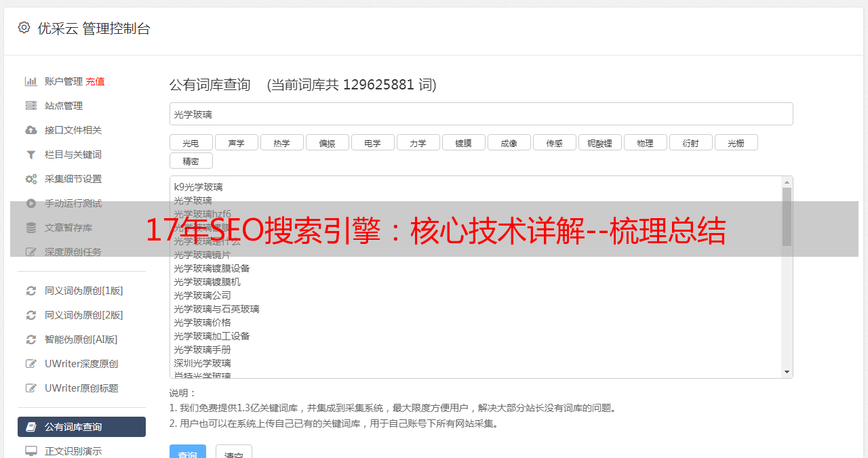
Task: Click the 热学 tag button
Action: [x=281, y=142]
